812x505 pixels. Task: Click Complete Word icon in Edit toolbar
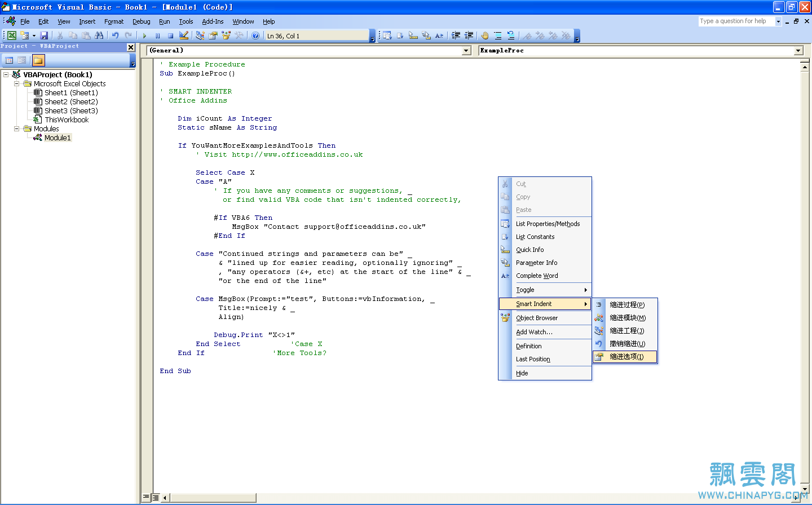(x=439, y=35)
